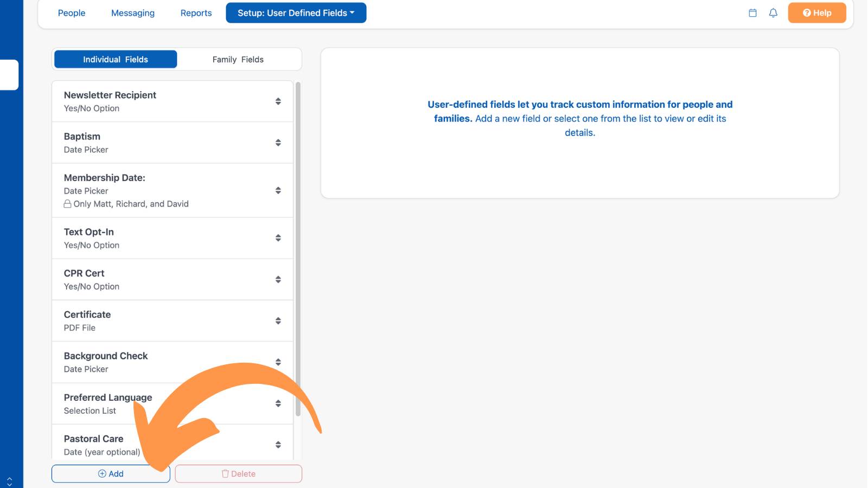Click the reorder handle for Text Opt-In
The height and width of the screenshot is (488, 868).
[278, 238]
